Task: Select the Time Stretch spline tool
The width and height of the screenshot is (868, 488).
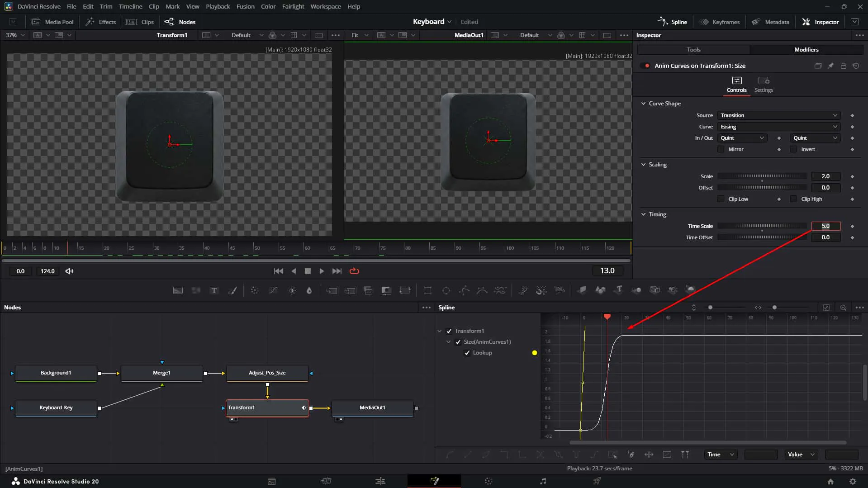Action: [649, 455]
